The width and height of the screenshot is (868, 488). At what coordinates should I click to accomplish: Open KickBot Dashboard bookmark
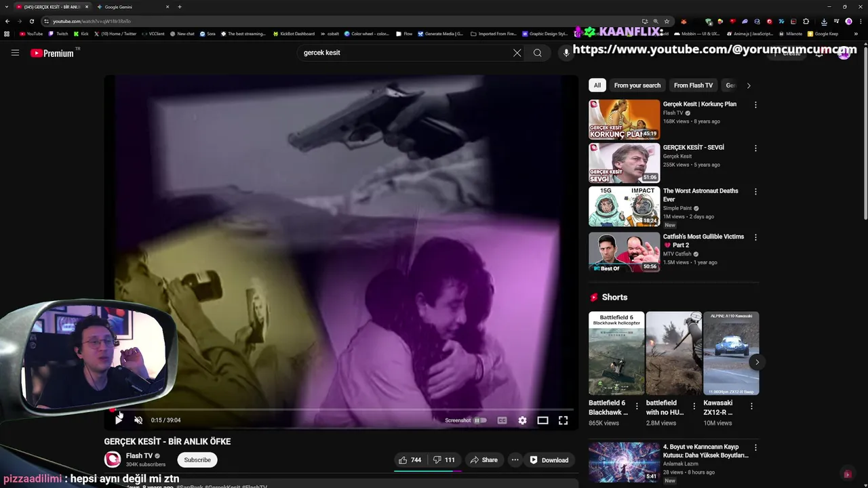point(294,33)
